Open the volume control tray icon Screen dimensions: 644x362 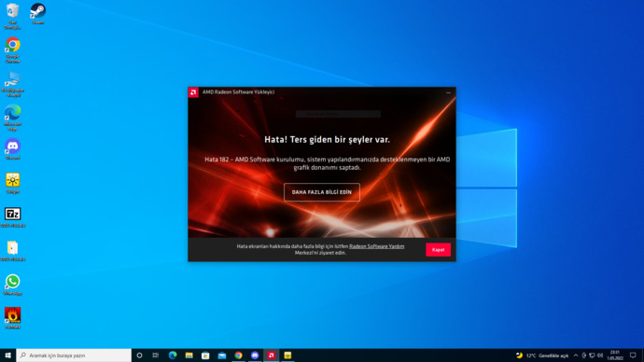click(600, 355)
